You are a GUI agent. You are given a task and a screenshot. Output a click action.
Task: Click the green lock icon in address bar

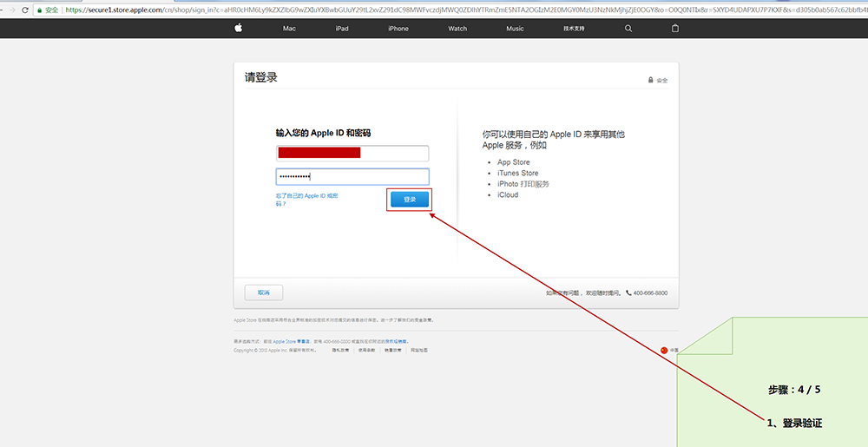37,10
